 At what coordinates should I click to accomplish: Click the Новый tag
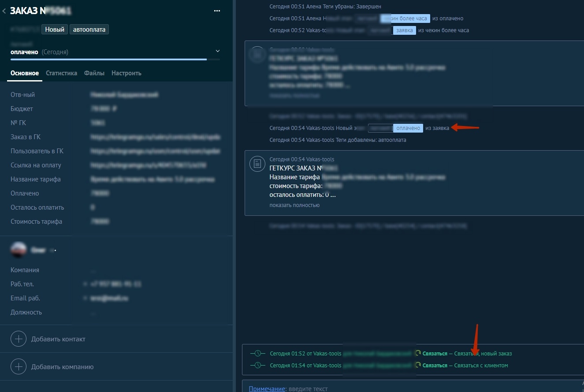55,30
